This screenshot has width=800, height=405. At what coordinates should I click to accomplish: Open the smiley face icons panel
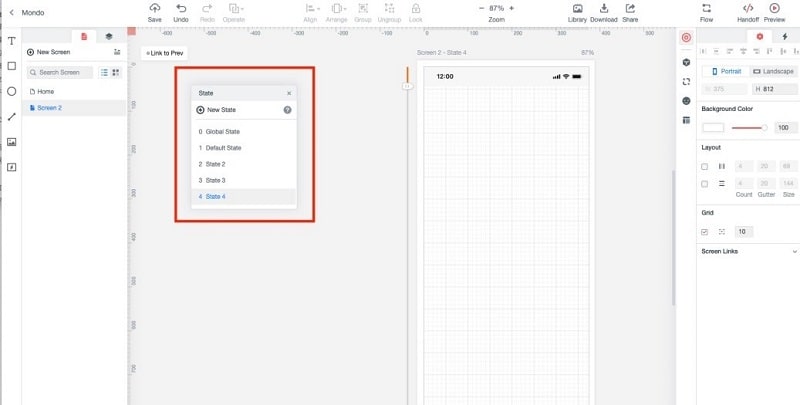pyautogui.click(x=686, y=101)
